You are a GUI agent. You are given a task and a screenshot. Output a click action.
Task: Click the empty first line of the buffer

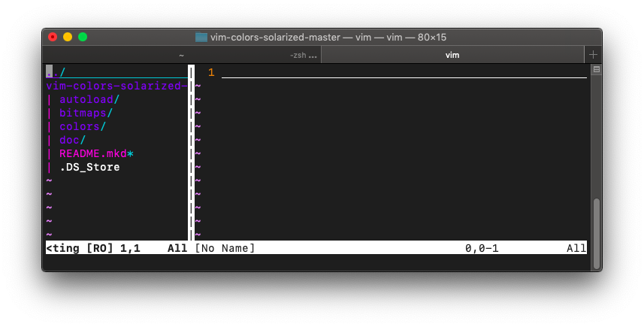[x=404, y=72]
